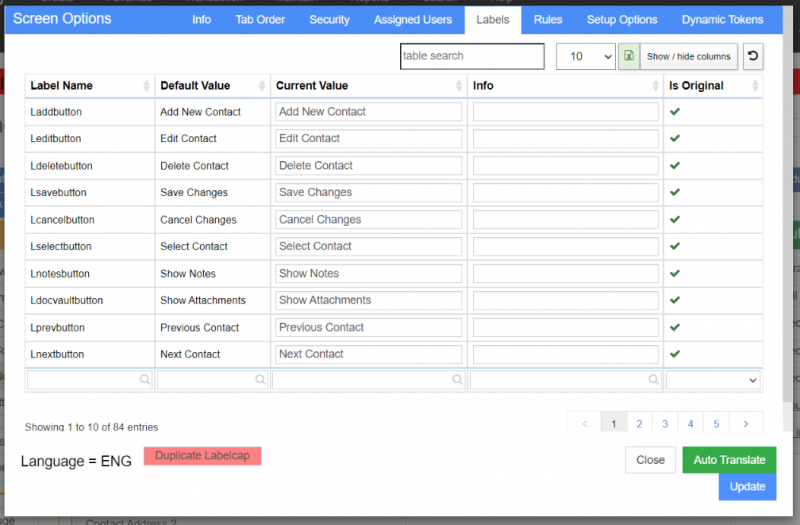Click the Default Value column sort arrows
Screen dimensions: 800x525
[x=262, y=86]
